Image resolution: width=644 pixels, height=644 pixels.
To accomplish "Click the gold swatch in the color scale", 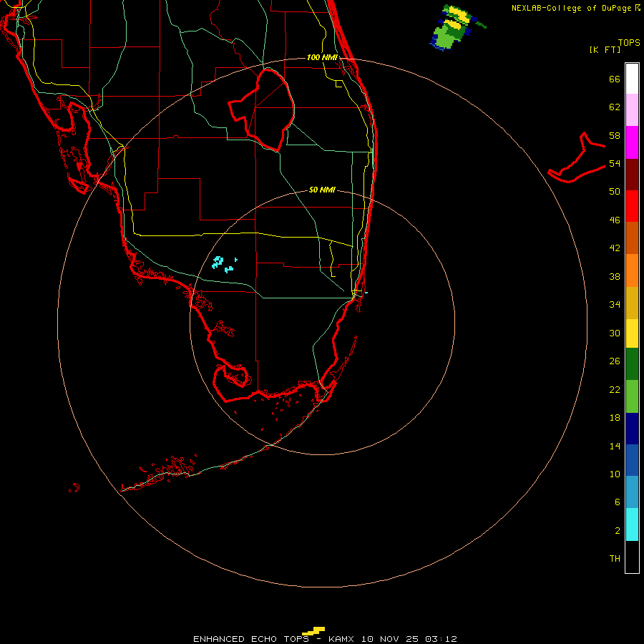I will coord(632,303).
